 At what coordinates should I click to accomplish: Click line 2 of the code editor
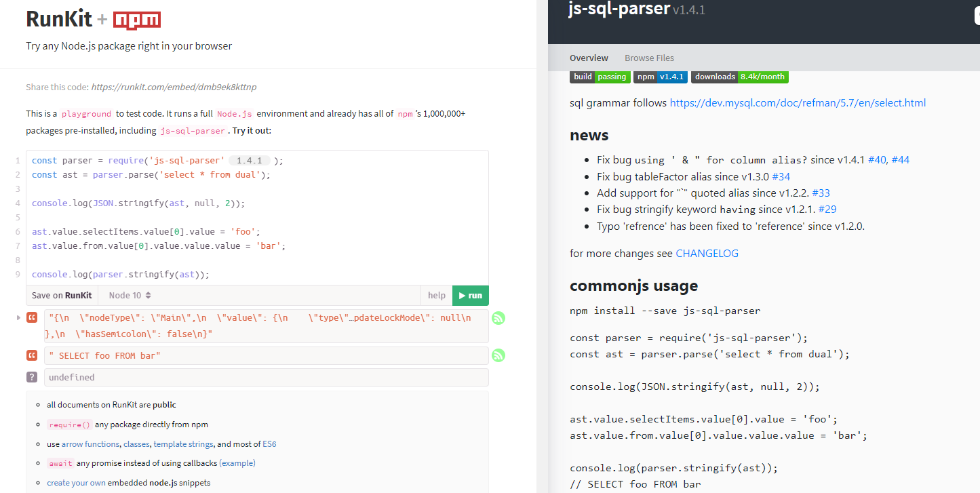(x=151, y=175)
